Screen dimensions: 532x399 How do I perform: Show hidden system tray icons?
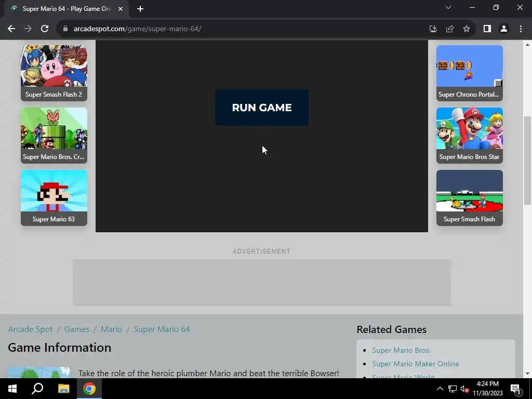coord(440,389)
